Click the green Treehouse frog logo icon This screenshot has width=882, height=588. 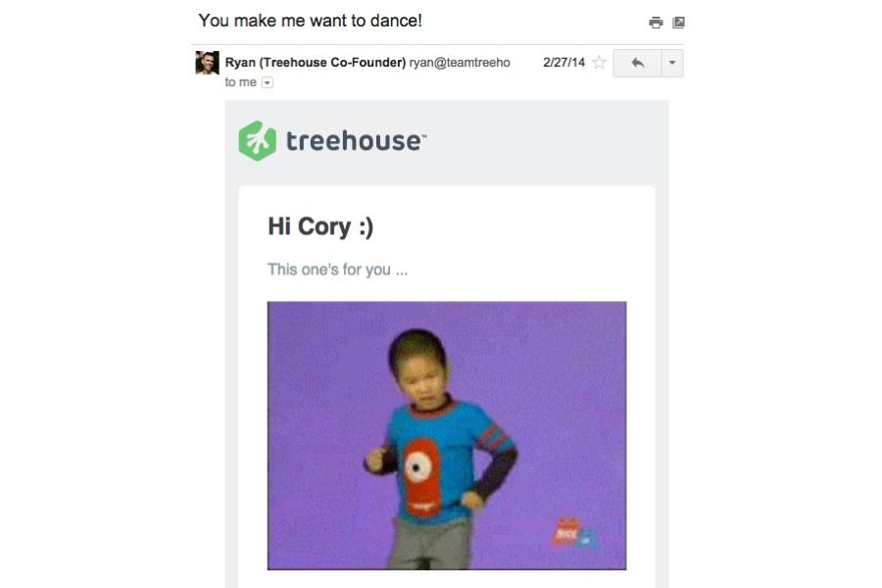click(257, 141)
